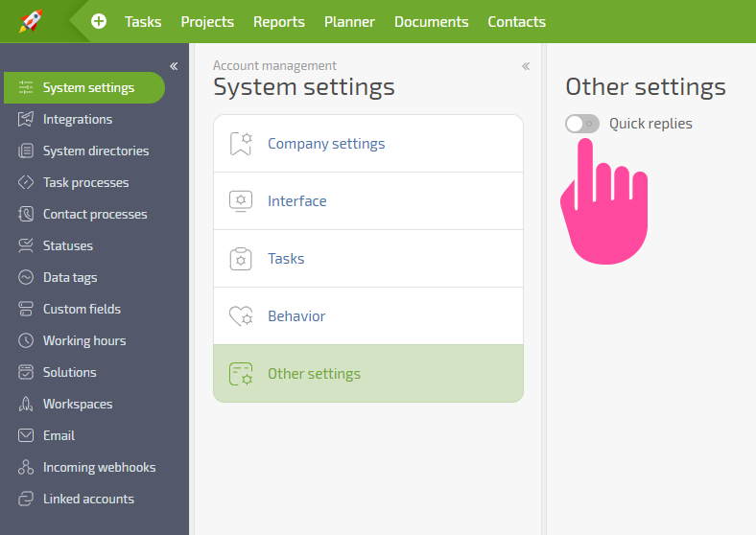Go to Contact processes
756x535 pixels.
95,214
